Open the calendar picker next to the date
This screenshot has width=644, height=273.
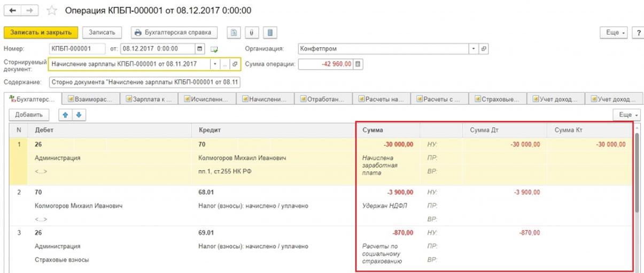click(200, 49)
